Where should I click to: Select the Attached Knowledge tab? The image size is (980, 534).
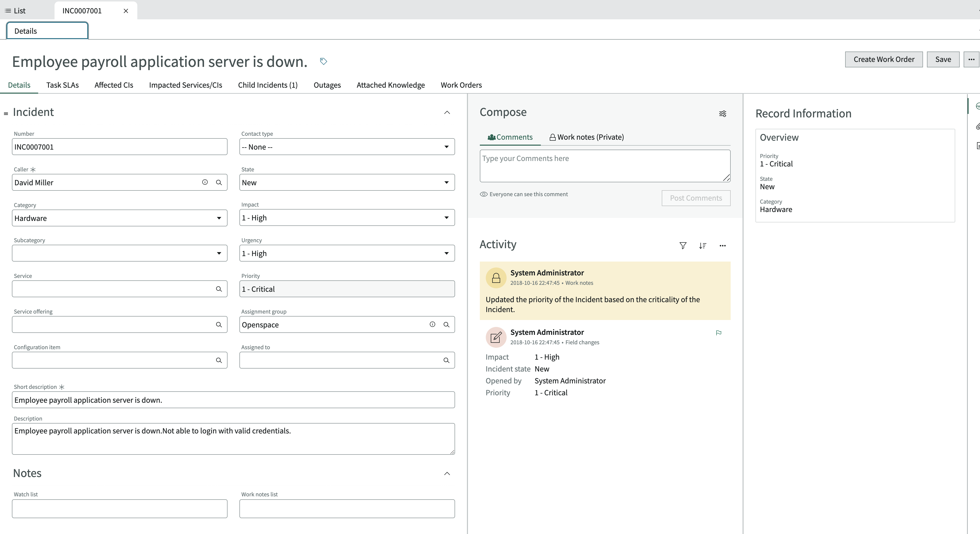(x=391, y=85)
